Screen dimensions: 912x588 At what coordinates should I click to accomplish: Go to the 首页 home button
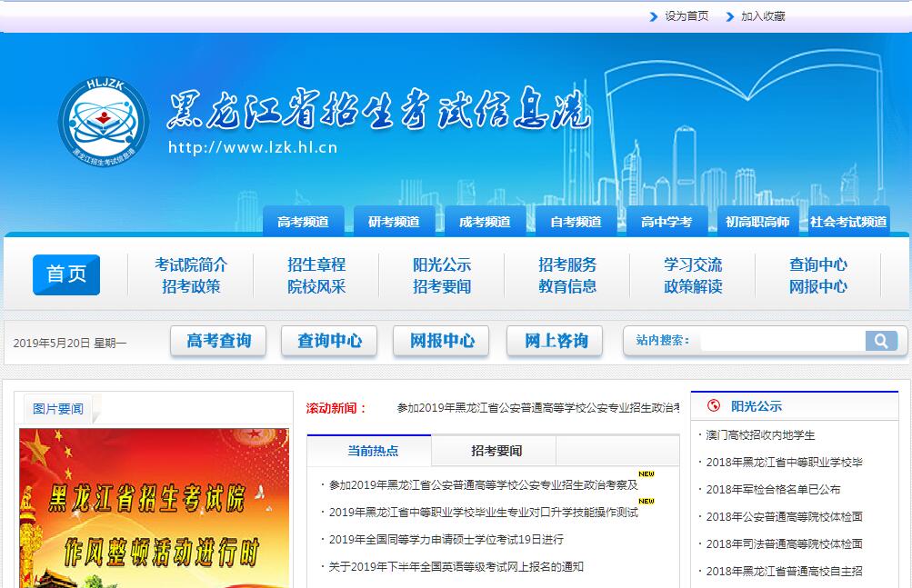[x=66, y=274]
